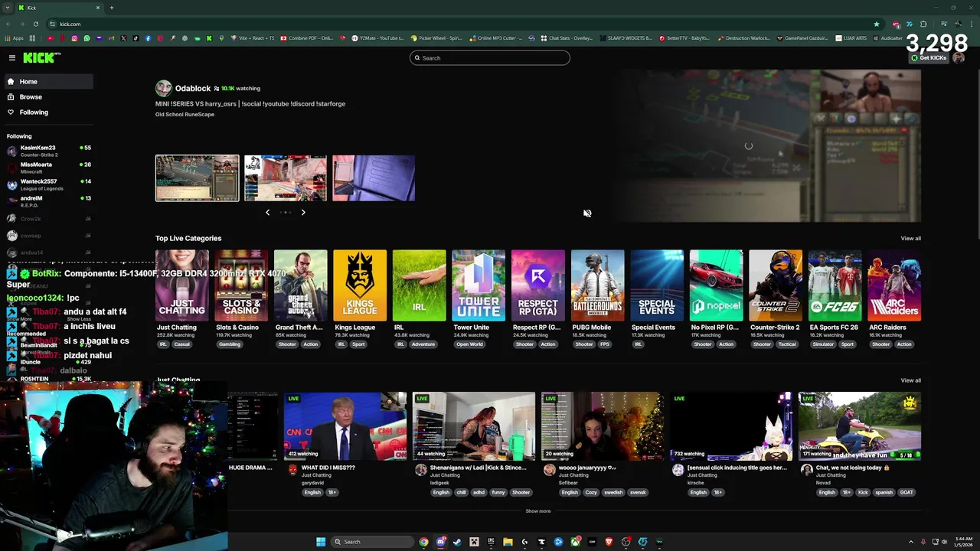Open Brave browser from the taskbar

609,542
